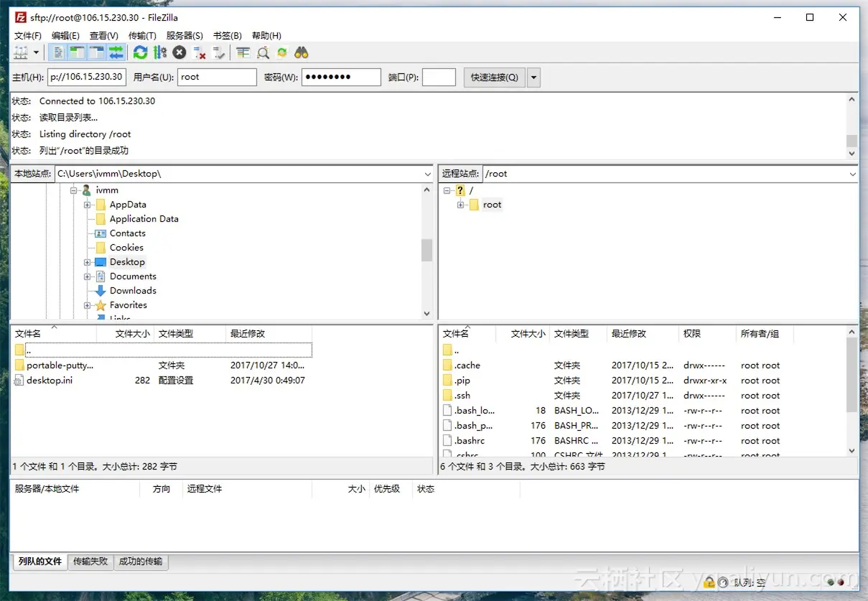Screen dimensions: 868x601
Task: Expand the Documents node in local tree
Action: click(88, 276)
